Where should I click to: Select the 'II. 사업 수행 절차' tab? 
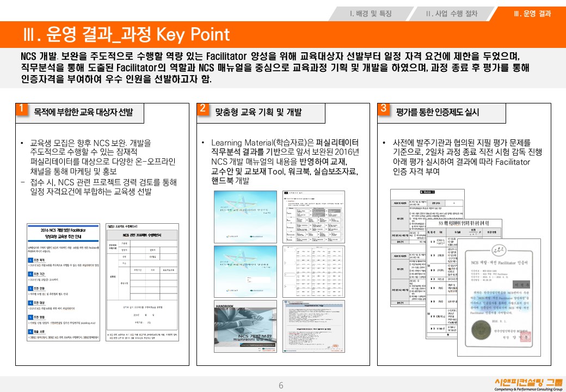pyautogui.click(x=451, y=14)
